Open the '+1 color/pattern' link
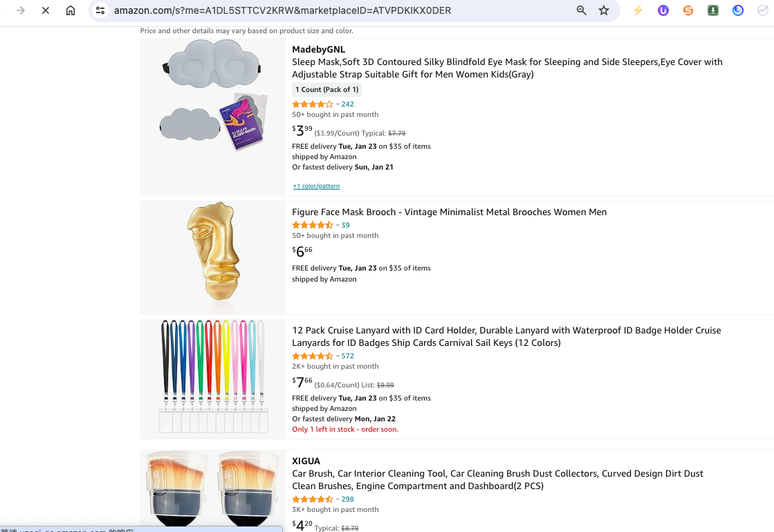Screen dimensions: 774x532 point(316,186)
